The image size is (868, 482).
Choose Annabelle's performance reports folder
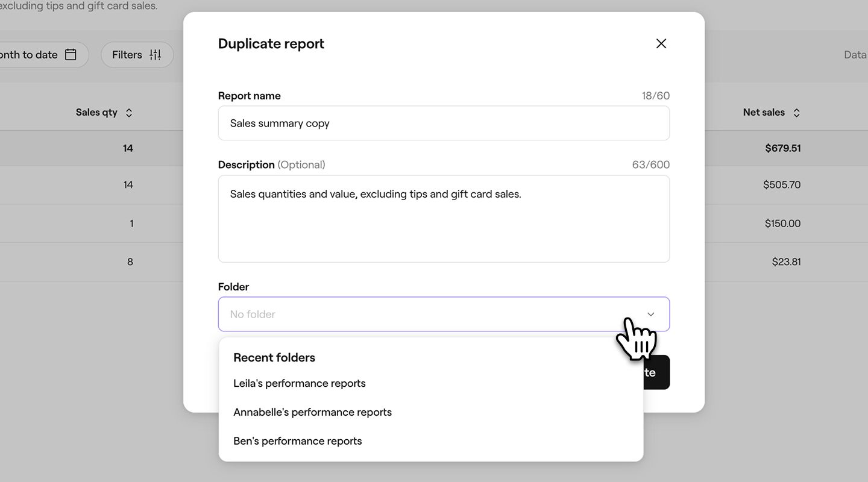(x=312, y=413)
